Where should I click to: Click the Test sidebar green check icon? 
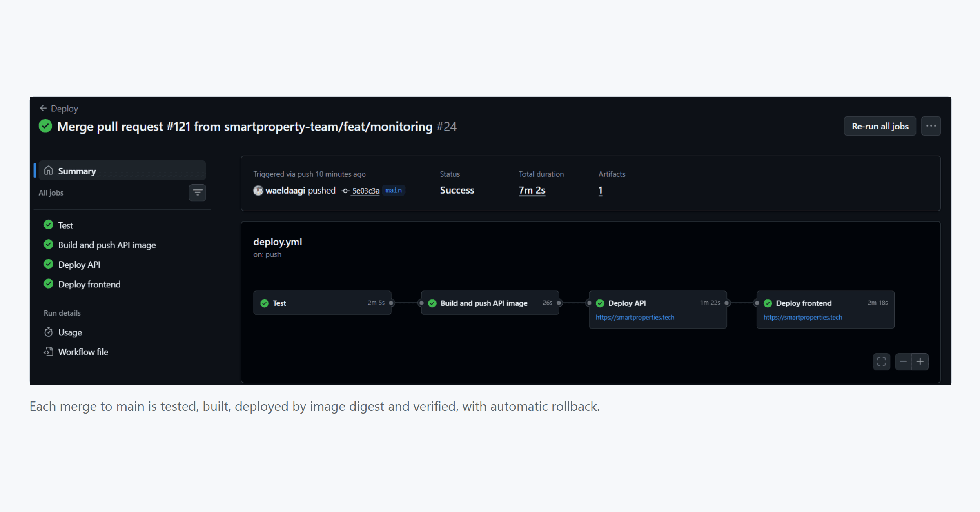[x=49, y=225]
